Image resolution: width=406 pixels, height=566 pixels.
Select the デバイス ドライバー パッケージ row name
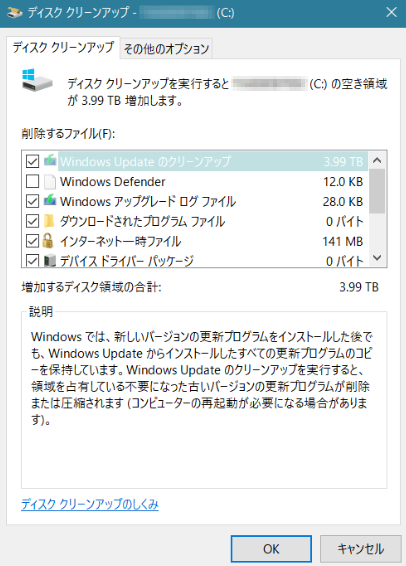(x=127, y=261)
